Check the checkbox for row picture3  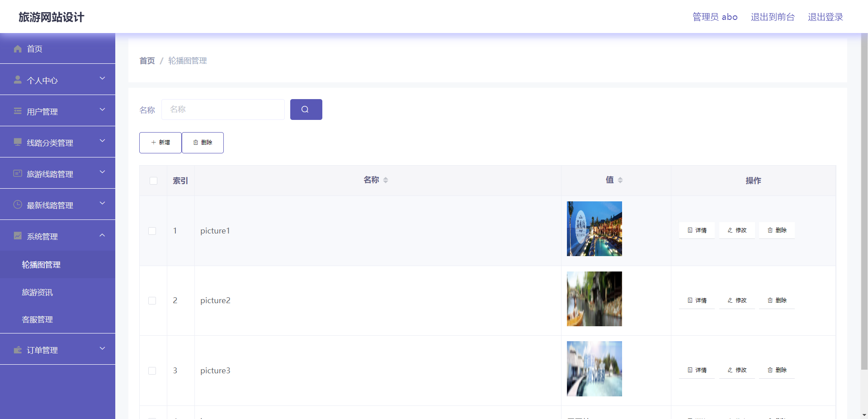tap(152, 371)
